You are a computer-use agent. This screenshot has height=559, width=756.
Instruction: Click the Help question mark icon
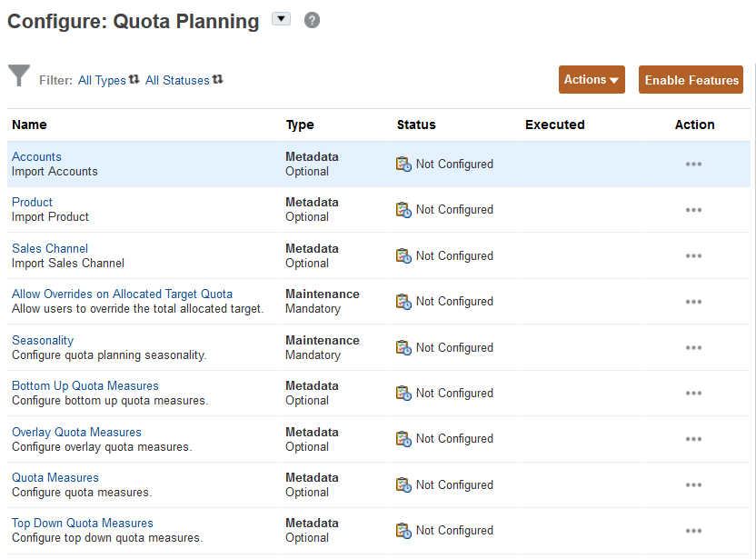tap(312, 19)
